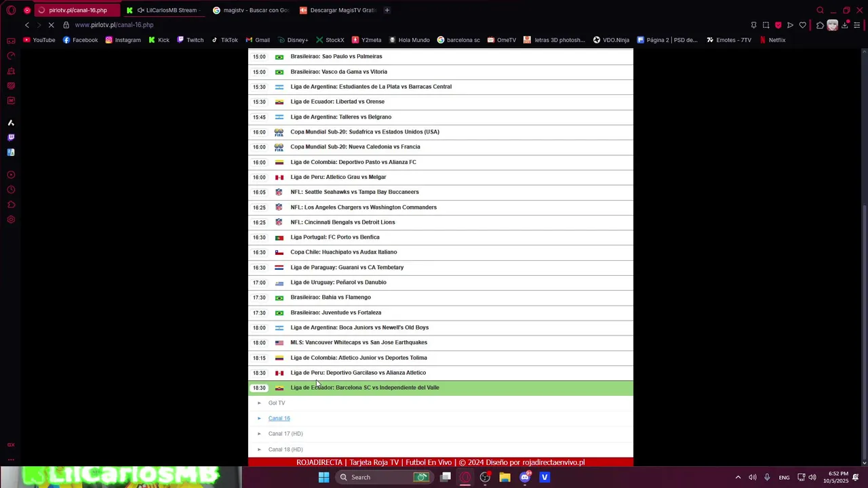Select Sao Paulo vs Palmeiras match
Viewport: 868px width, 488px height.
point(441,56)
